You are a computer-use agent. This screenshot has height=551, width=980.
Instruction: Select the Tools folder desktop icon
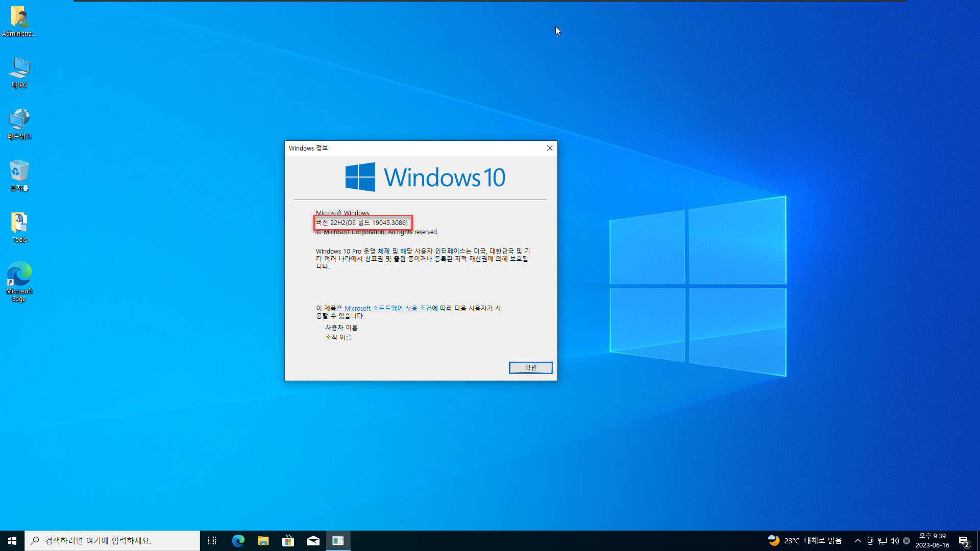(19, 227)
